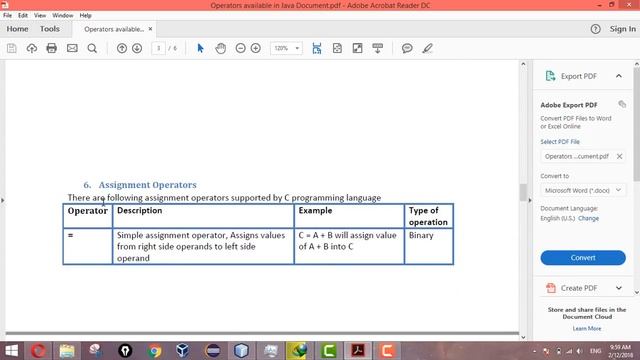Collapse the Export PDF section chevron
640x360 pixels.
point(619,76)
